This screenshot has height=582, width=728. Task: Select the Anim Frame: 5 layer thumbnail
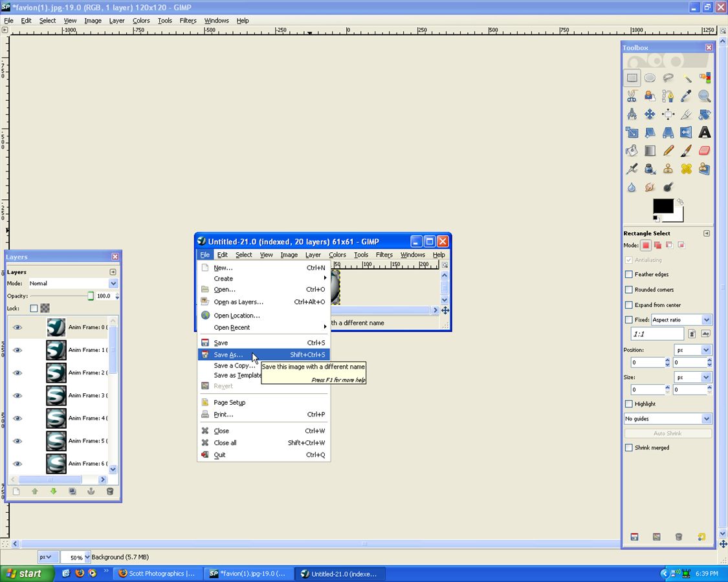pos(56,441)
